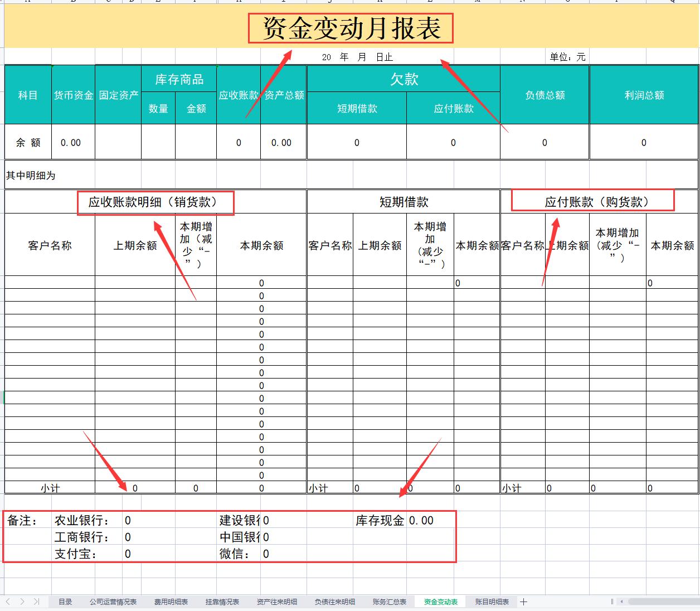Switch to the 费用明细表 tab
Viewport: 700px width, 611px height.
pyautogui.click(x=172, y=602)
